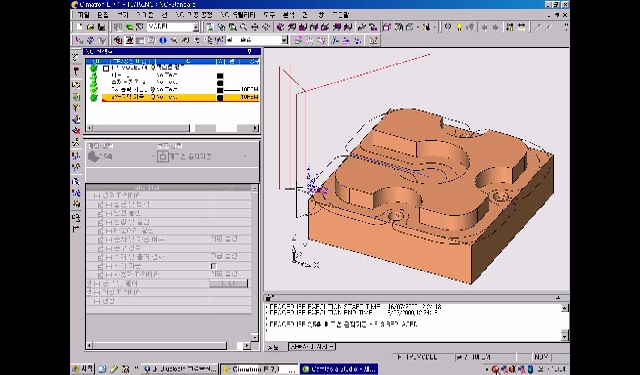Activate the pan view tool with crossed arrows

(254, 27)
